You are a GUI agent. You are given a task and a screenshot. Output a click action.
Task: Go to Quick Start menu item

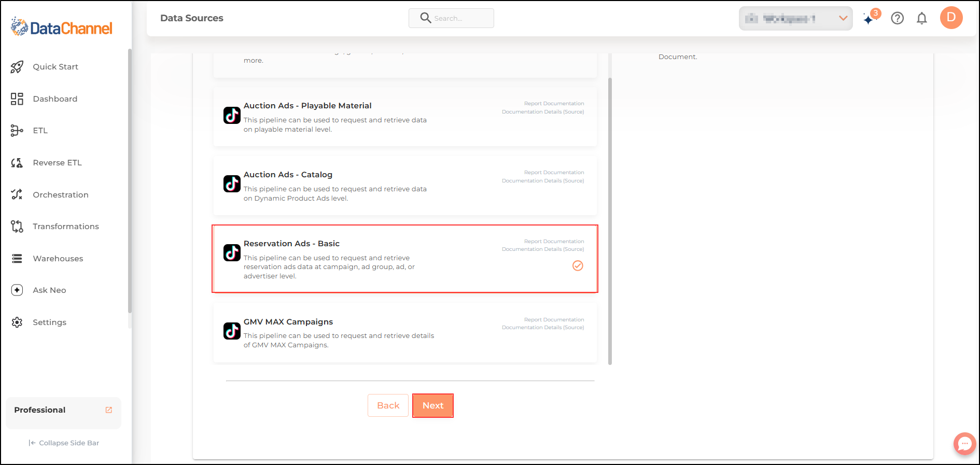[55, 67]
